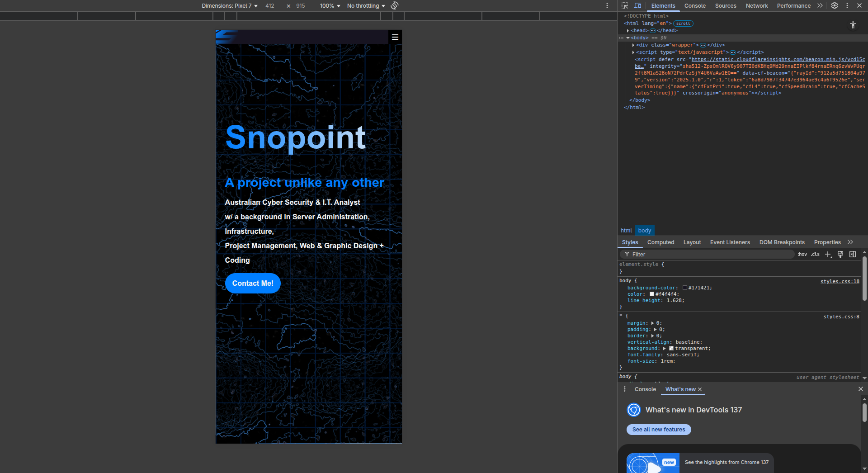The width and height of the screenshot is (868, 473).
Task: Expand the padding shorthand property
Action: tap(655, 330)
